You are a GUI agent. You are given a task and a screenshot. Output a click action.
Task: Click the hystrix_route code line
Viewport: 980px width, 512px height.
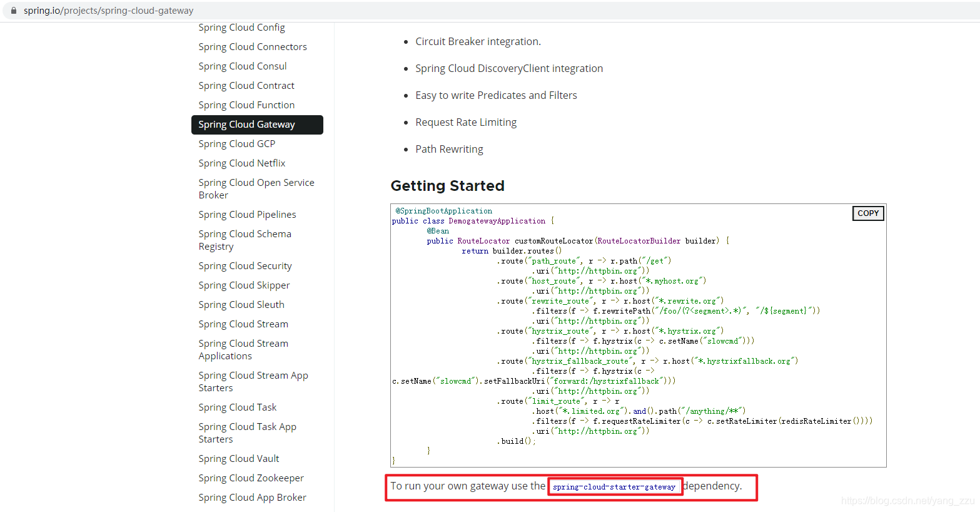click(610, 331)
